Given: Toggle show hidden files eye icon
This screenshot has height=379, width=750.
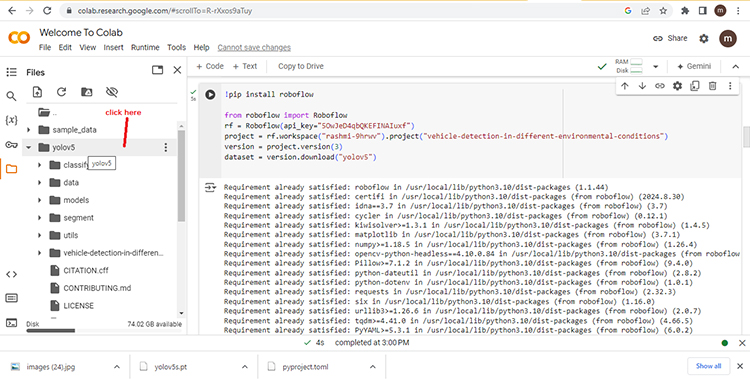Looking at the screenshot, I should point(112,92).
